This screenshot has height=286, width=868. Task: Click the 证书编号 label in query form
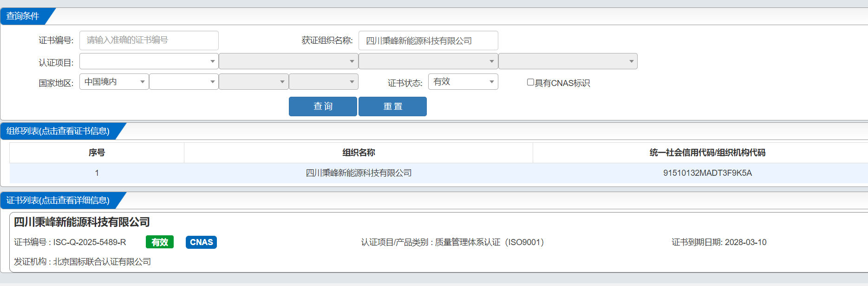(x=56, y=40)
